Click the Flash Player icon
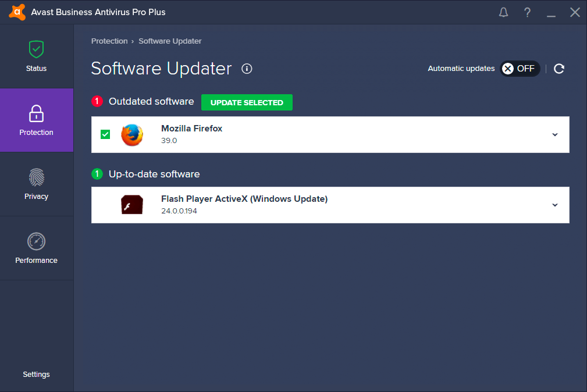Viewport: 587px width, 392px height. point(131,205)
